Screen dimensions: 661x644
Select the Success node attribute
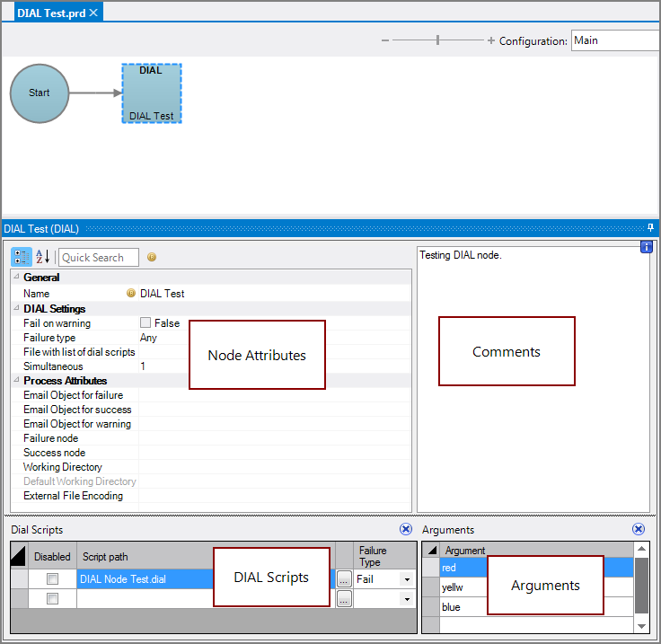[x=211, y=452]
